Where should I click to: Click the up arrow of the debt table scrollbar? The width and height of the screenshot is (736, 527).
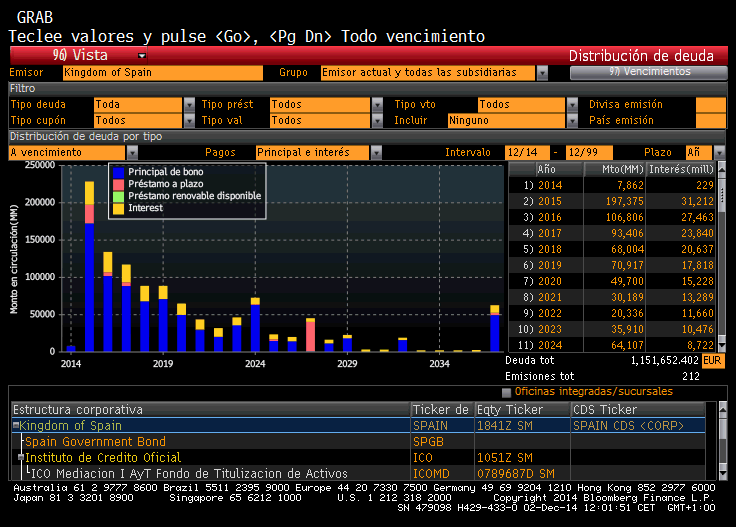tap(722, 168)
